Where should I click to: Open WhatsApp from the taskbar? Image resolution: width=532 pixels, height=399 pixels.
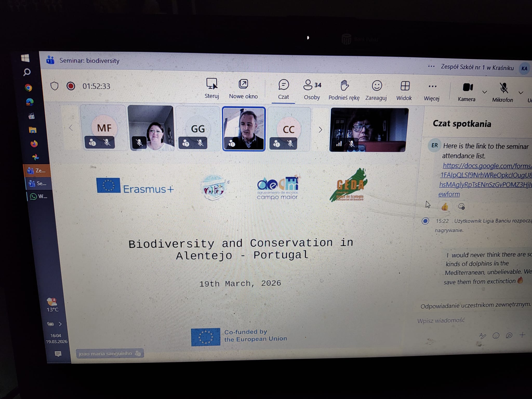pyautogui.click(x=38, y=196)
